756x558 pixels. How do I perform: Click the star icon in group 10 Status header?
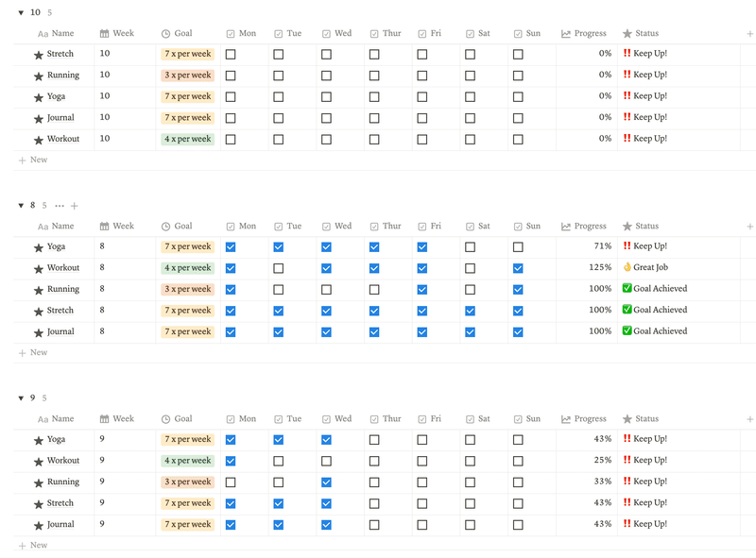(627, 34)
